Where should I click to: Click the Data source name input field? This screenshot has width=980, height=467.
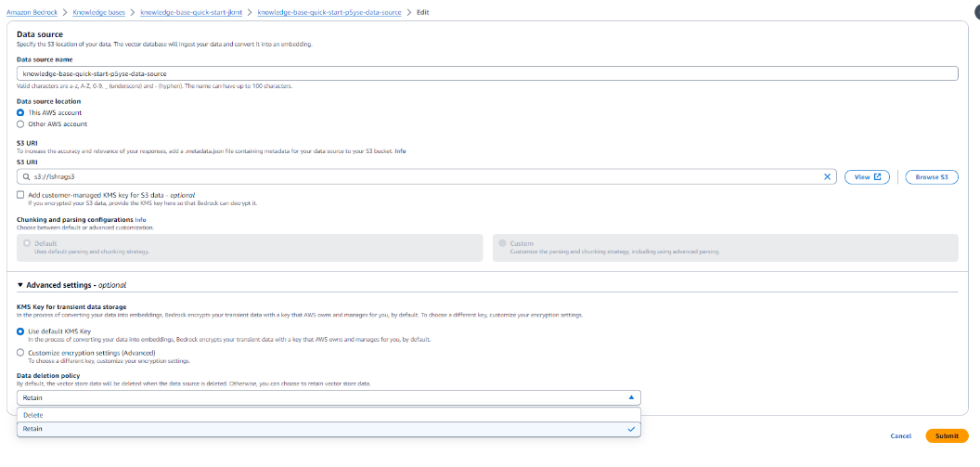coord(487,73)
